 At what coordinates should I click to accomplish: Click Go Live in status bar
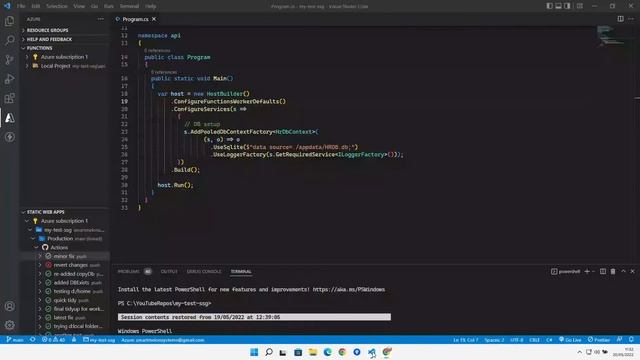click(x=570, y=340)
